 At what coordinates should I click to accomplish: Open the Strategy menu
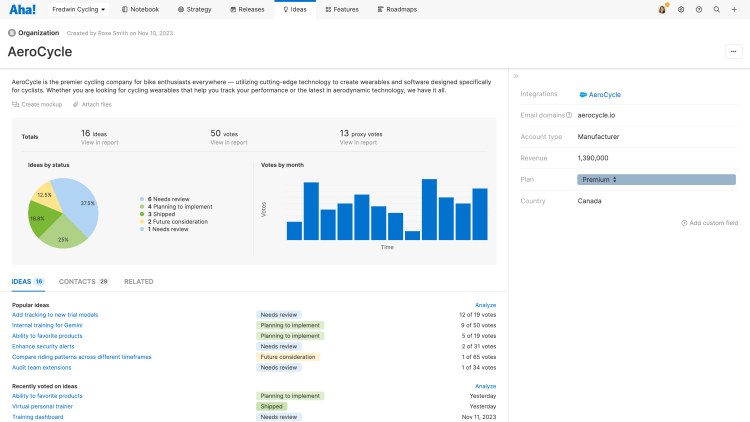pyautogui.click(x=194, y=10)
